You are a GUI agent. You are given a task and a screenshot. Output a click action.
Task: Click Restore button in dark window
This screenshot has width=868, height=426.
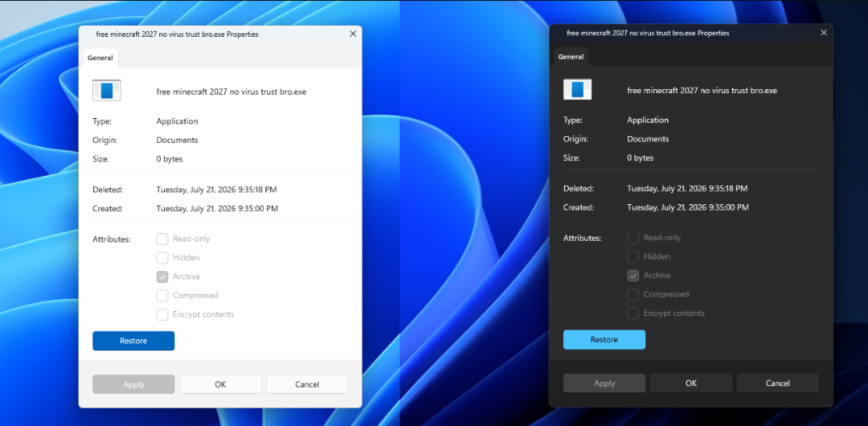[604, 339]
